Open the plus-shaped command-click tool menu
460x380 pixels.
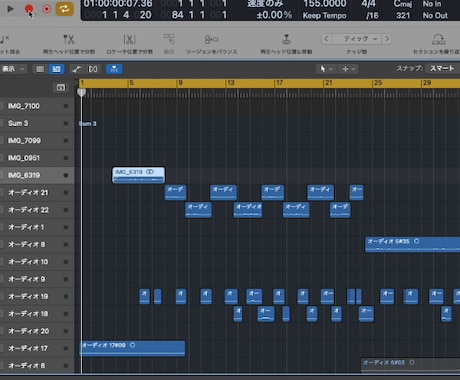click(x=348, y=69)
